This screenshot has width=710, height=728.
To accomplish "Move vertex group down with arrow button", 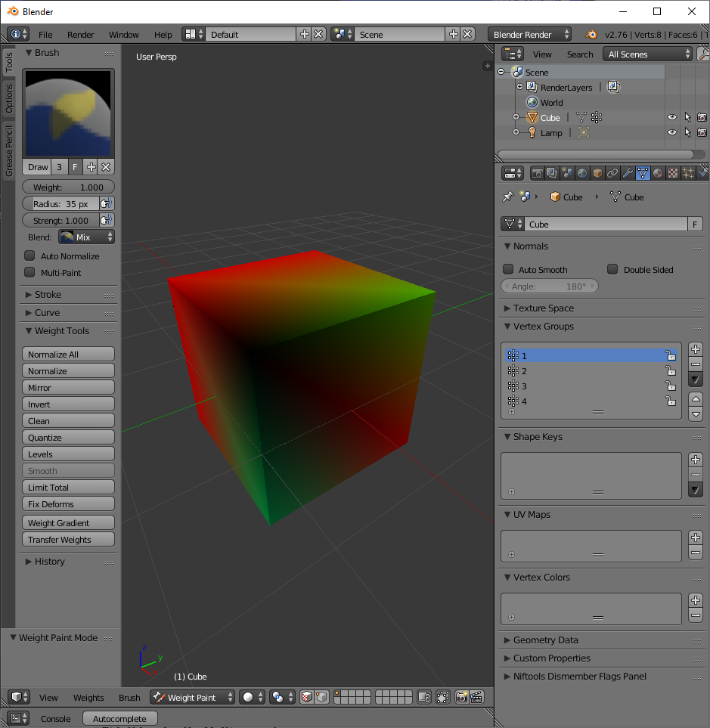I will (x=695, y=414).
